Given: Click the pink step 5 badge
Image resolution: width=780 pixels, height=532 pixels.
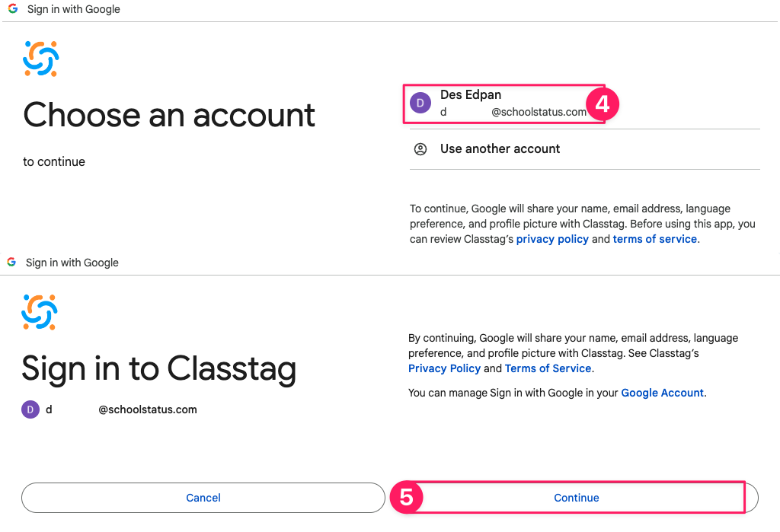Looking at the screenshot, I should [x=406, y=498].
